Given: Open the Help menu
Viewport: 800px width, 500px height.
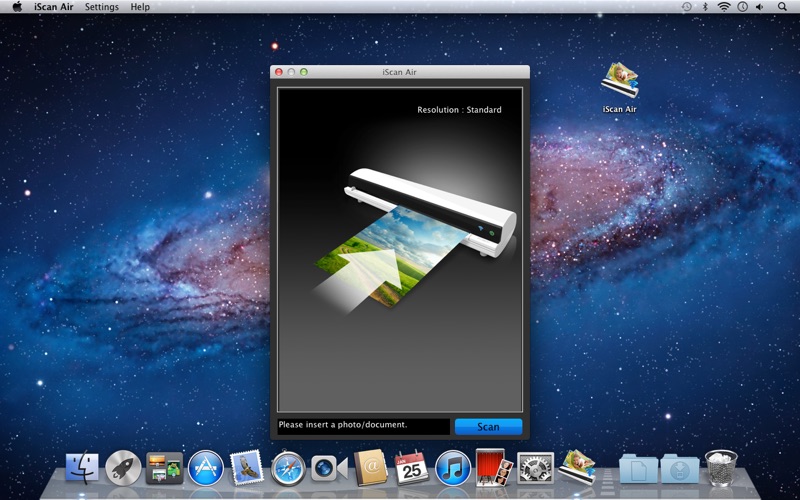Looking at the screenshot, I should coord(140,7).
